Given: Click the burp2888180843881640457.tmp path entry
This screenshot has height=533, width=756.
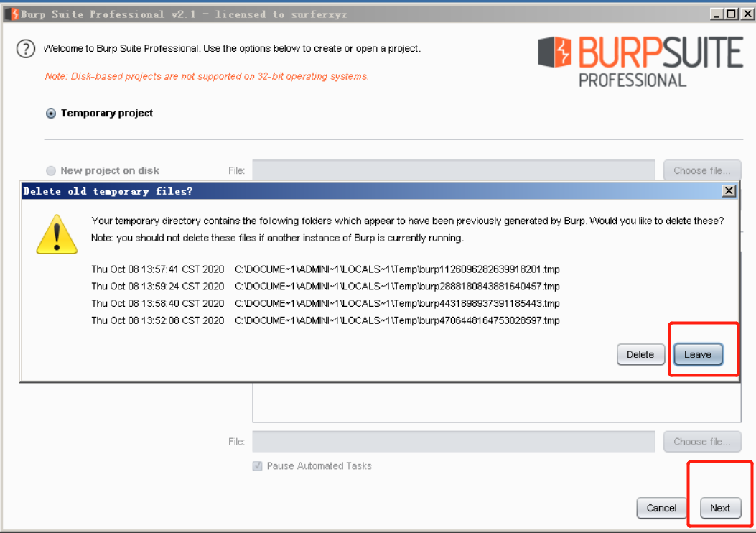Looking at the screenshot, I should point(397,287).
